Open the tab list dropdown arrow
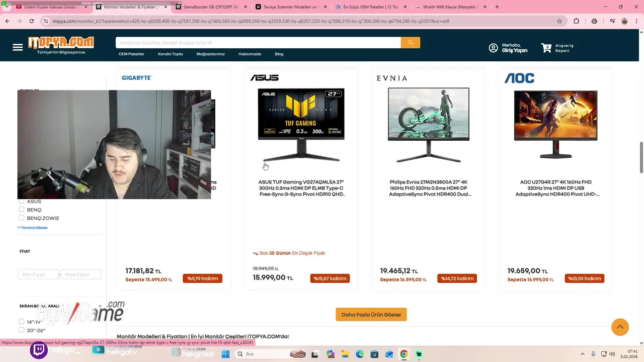644x362 pixels. tap(6, 7)
